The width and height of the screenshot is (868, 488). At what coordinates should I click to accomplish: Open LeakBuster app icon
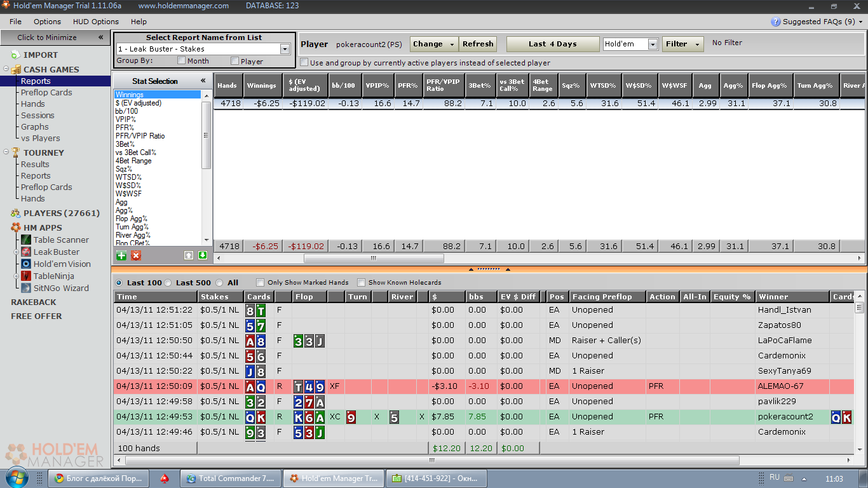26,252
